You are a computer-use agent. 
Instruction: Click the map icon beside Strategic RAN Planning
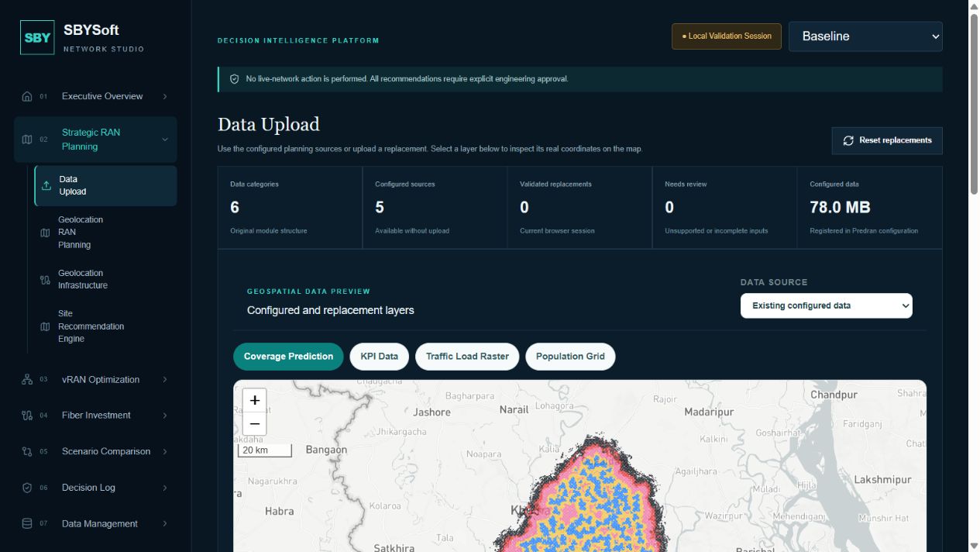(27, 140)
